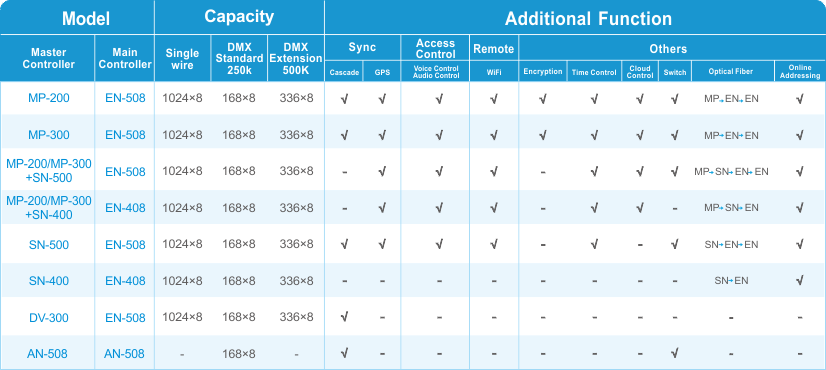The image size is (826, 370).
Task: Click the Encryption checkmark for MP-300
Action: click(543, 135)
